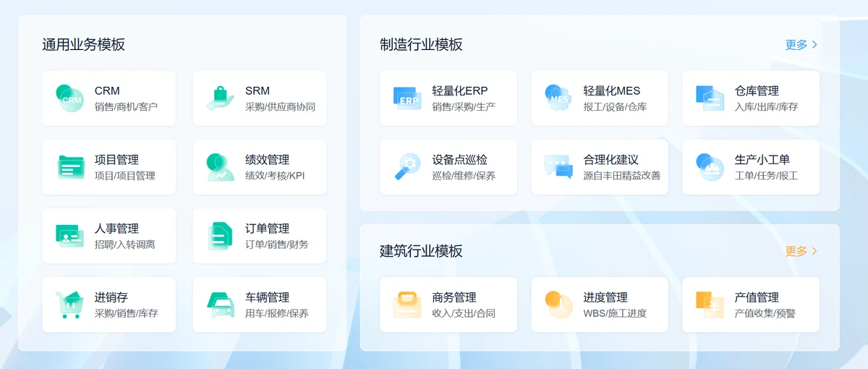Select the 设备点巡检 magnifier icon
The image size is (868, 369).
point(407,167)
